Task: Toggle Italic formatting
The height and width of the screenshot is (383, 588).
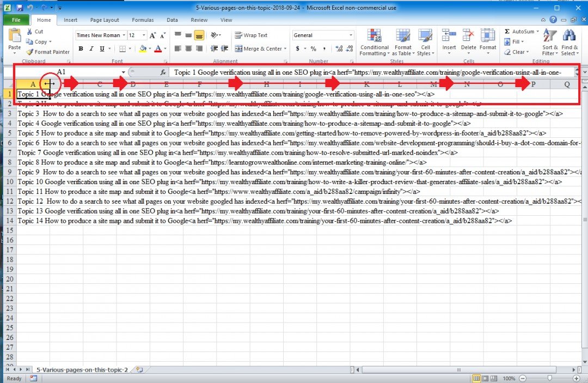Action: tap(91, 48)
